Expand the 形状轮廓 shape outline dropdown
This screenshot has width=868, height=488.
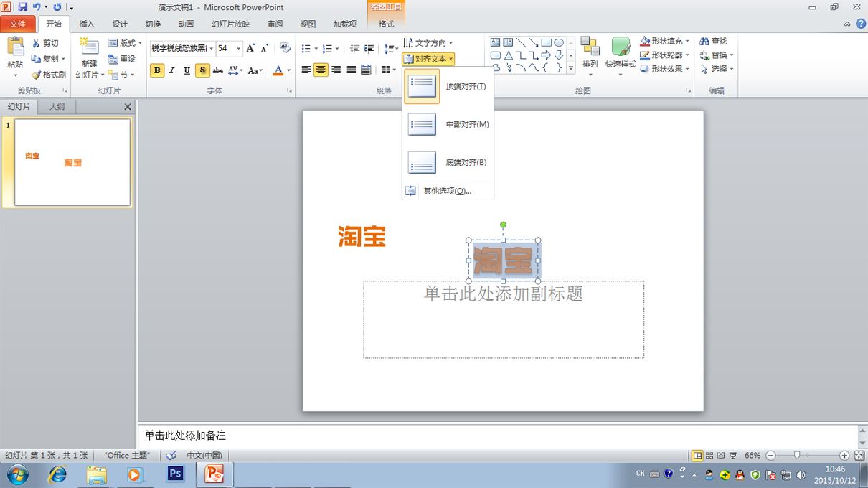(665, 55)
